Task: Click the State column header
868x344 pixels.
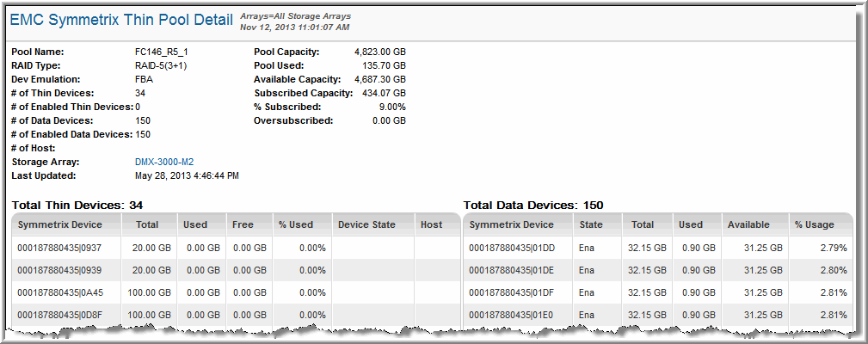Action: [x=590, y=225]
